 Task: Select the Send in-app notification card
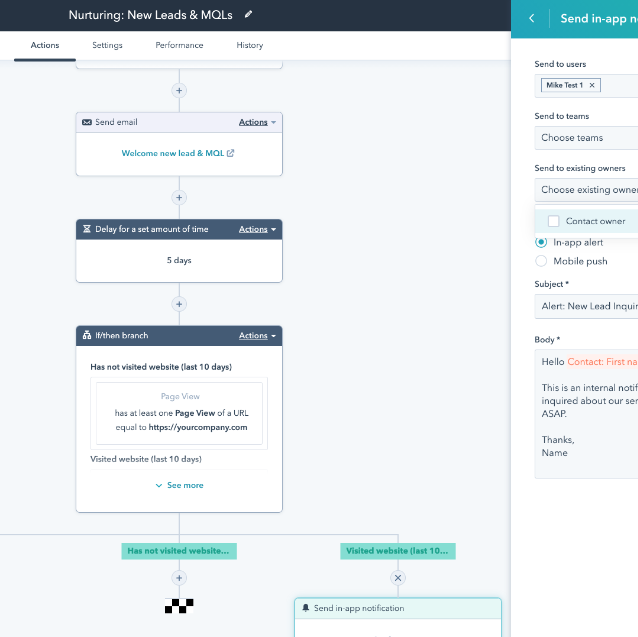coord(398,617)
